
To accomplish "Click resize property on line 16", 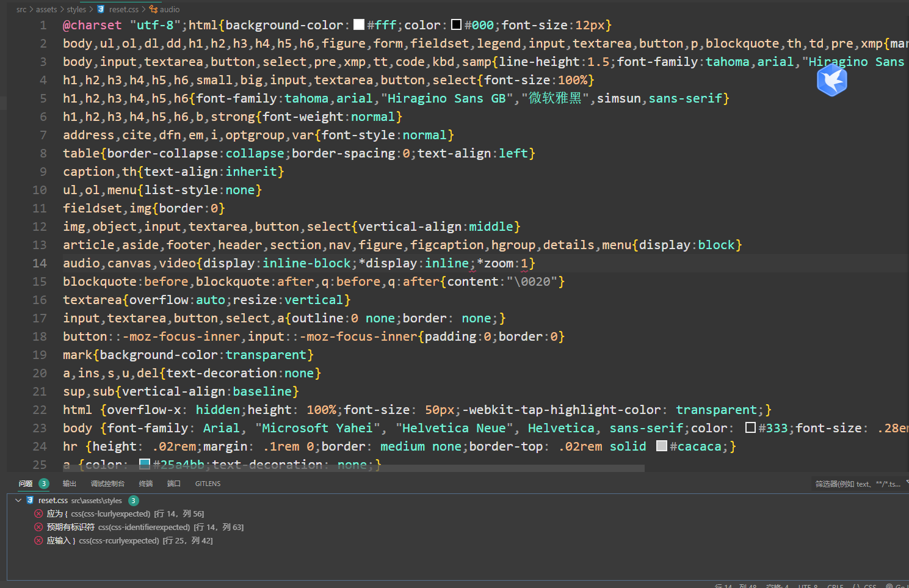I will (255, 300).
